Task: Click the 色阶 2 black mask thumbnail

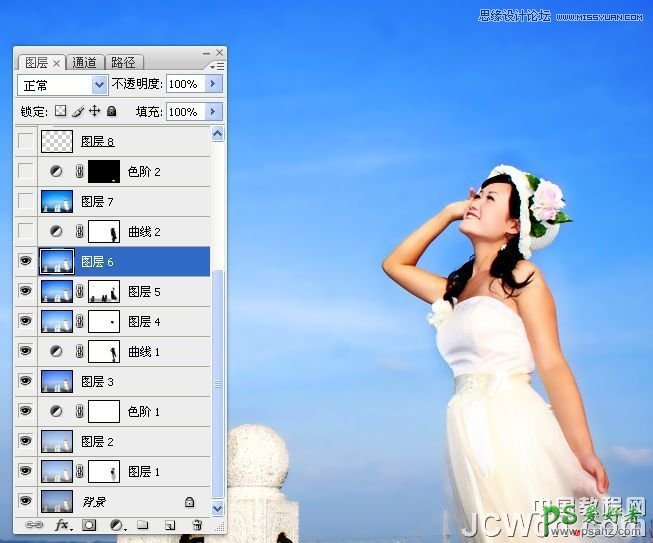Action: (104, 172)
